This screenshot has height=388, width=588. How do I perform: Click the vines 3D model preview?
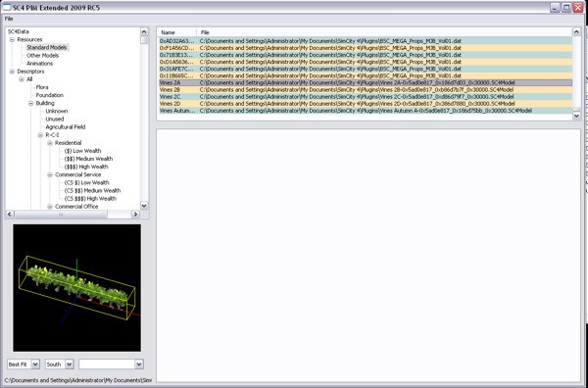(76, 287)
